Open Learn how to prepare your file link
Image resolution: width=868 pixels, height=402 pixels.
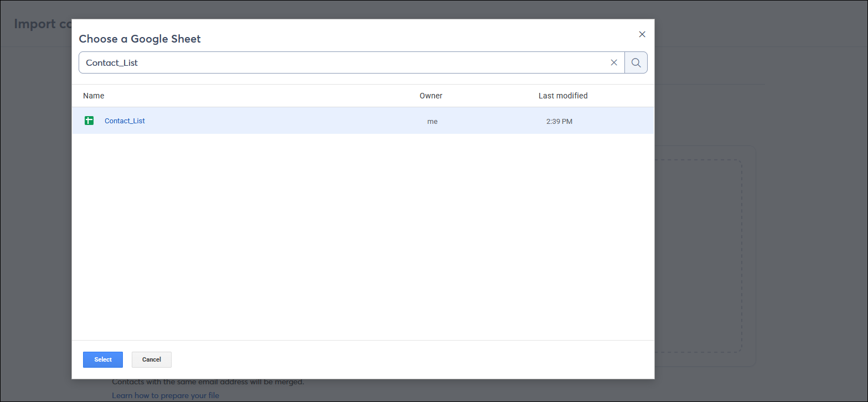[x=166, y=395]
